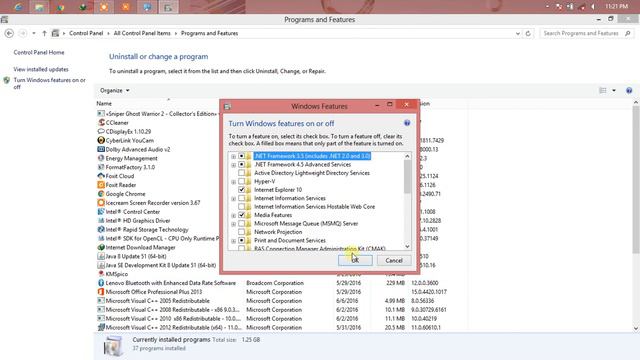Select the CyberLink YouCam icon
The height and width of the screenshot is (360, 640).
click(101, 140)
